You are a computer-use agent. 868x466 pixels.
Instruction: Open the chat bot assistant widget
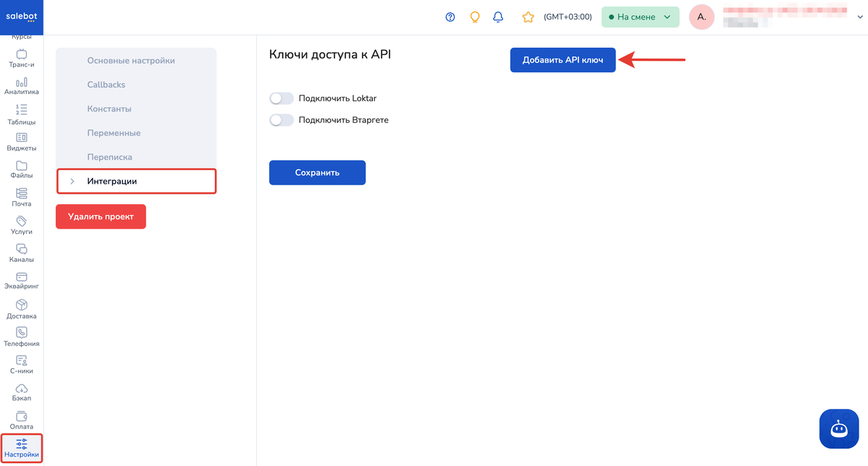tap(838, 429)
